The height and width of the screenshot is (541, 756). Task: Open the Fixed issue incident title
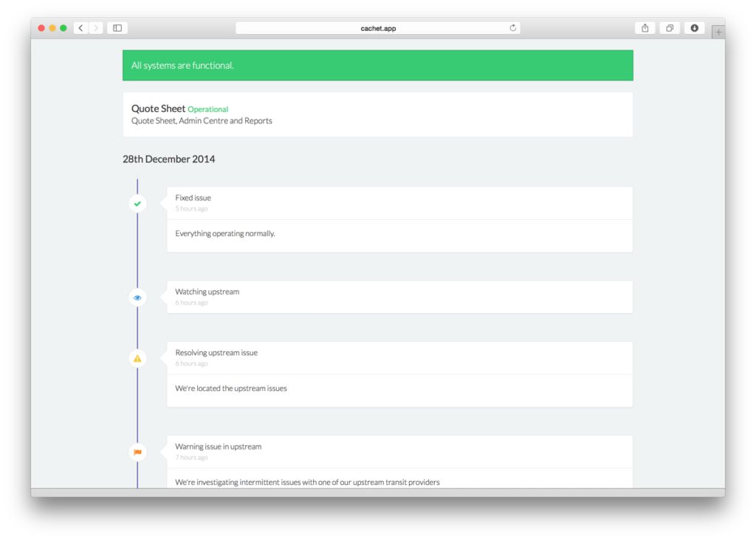coord(193,198)
